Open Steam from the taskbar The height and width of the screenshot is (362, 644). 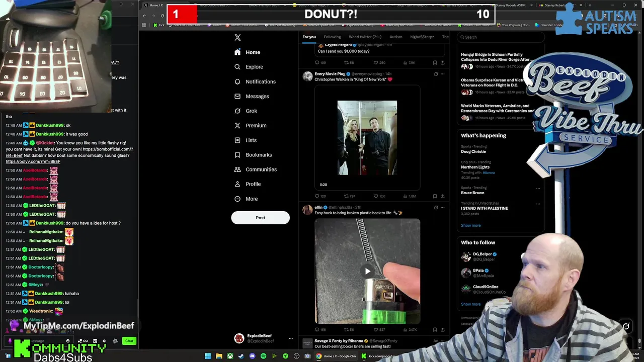[241, 356]
